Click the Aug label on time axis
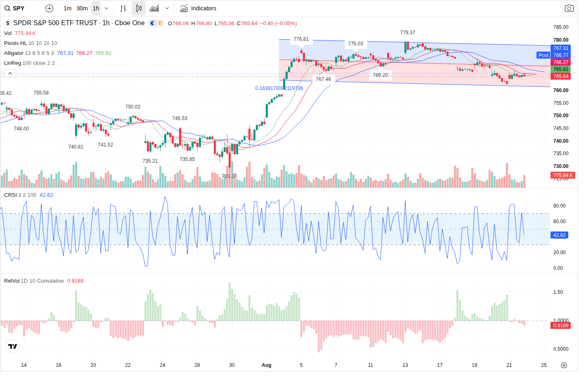Viewport: 586px width, 392px height. point(267,365)
